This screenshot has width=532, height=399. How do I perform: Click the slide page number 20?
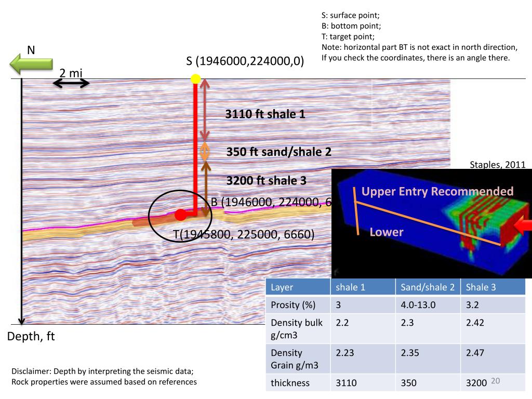click(495, 381)
